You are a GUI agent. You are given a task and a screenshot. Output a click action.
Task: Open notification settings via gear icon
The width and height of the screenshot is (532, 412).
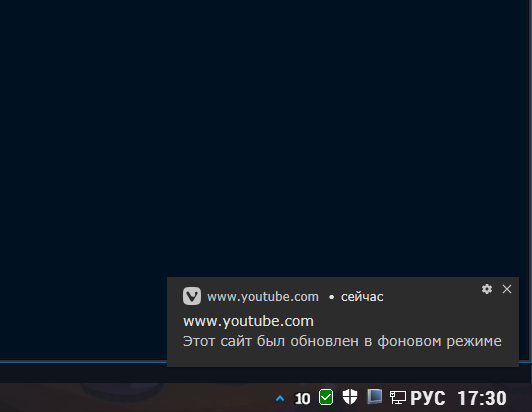pos(487,289)
